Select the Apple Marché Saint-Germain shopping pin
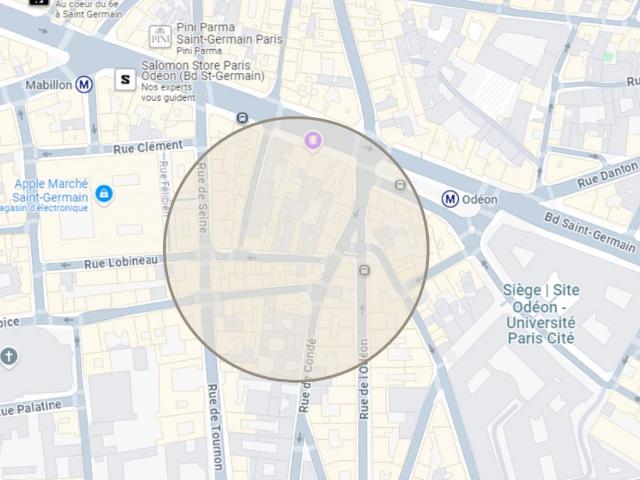Viewport: 640px width, 480px height. click(104, 194)
